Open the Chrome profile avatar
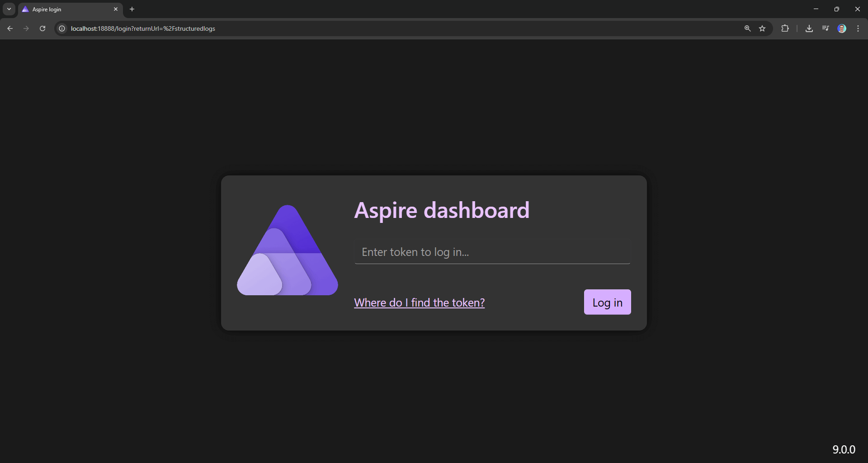 coord(842,28)
